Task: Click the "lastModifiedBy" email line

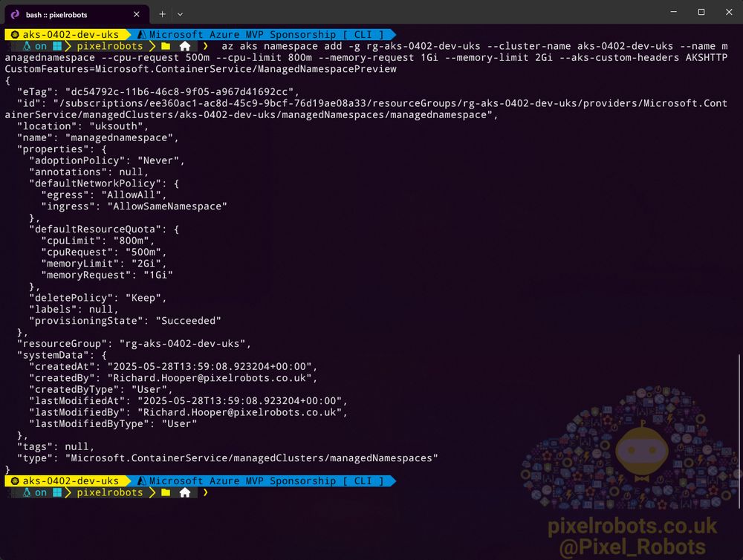Action: pos(188,413)
